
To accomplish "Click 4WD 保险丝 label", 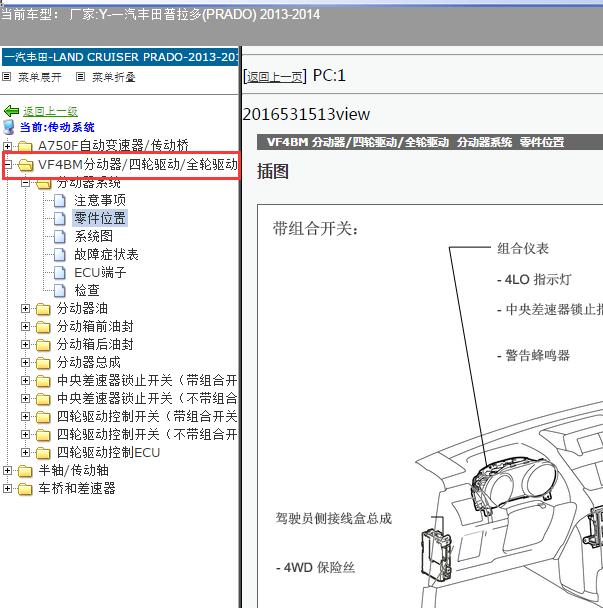I will [316, 568].
